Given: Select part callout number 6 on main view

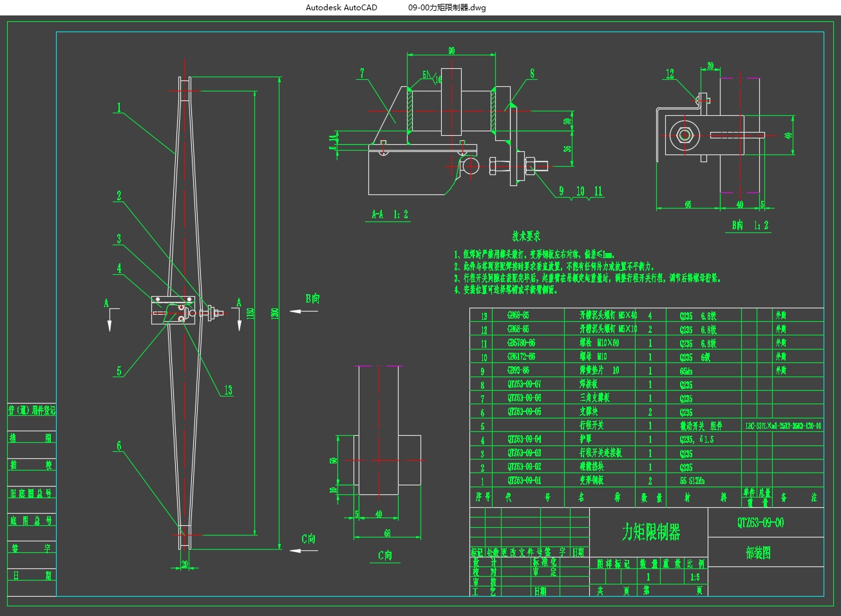Looking at the screenshot, I should (x=119, y=445).
